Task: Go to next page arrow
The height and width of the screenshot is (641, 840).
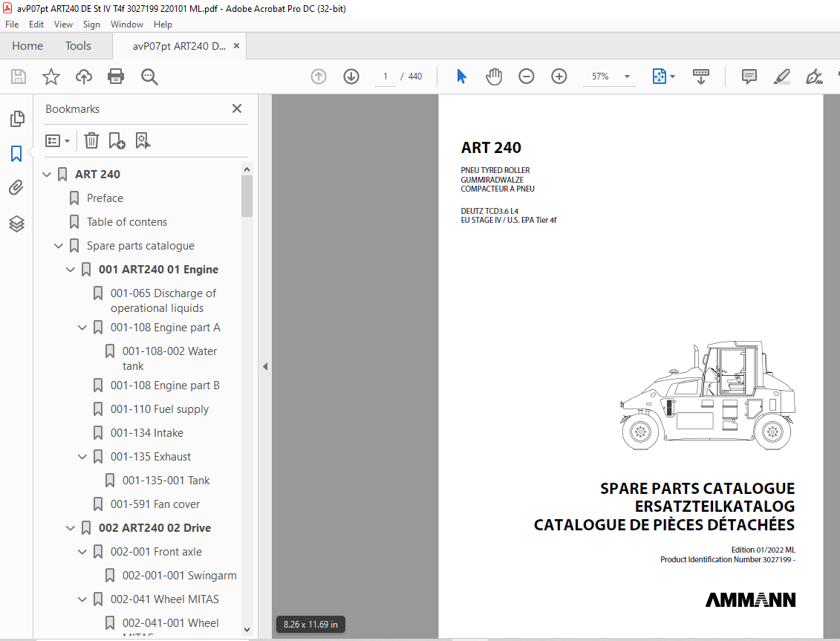Action: pos(351,77)
